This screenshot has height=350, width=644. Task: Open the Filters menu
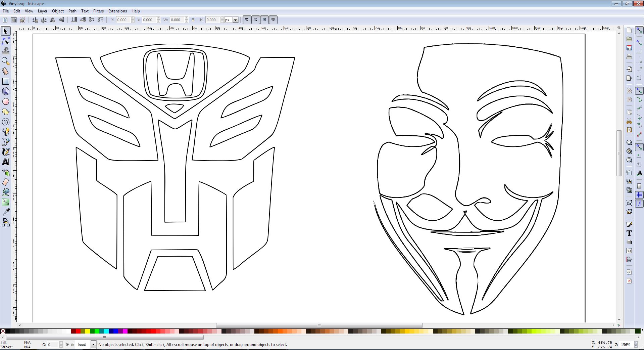[x=98, y=11]
